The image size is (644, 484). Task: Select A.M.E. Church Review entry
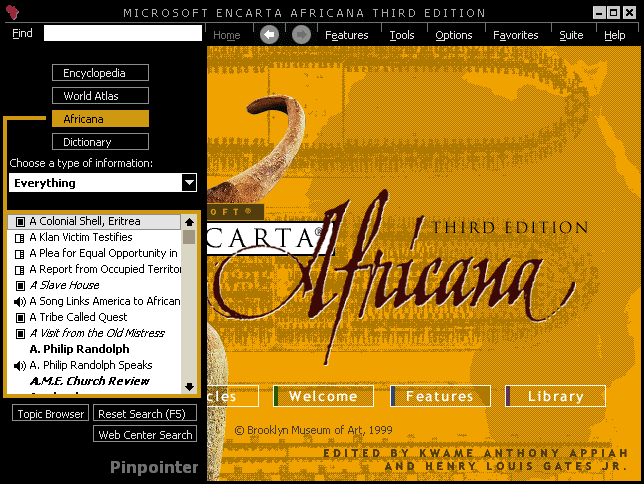click(x=94, y=382)
